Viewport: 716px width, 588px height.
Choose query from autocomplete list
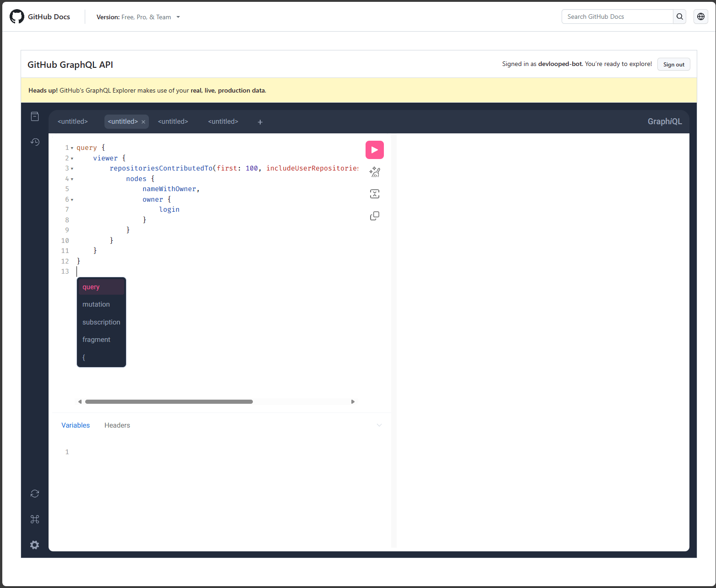coord(101,287)
